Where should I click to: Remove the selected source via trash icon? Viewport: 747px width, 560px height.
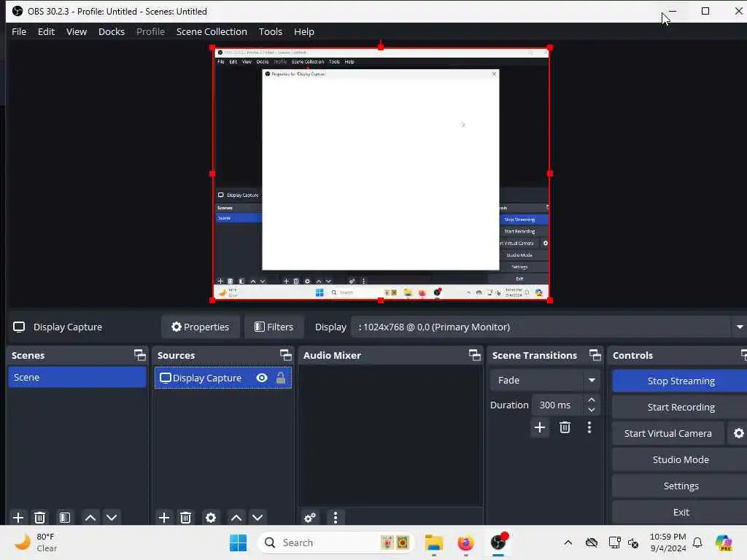pyautogui.click(x=186, y=518)
